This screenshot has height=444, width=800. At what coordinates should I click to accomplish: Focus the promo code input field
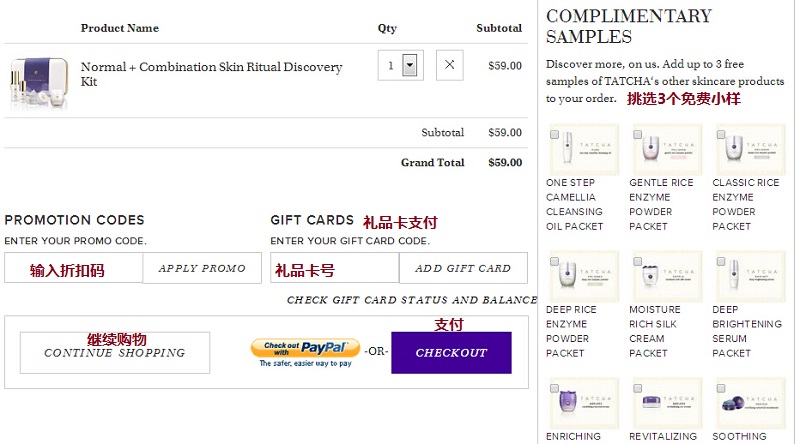[73, 268]
